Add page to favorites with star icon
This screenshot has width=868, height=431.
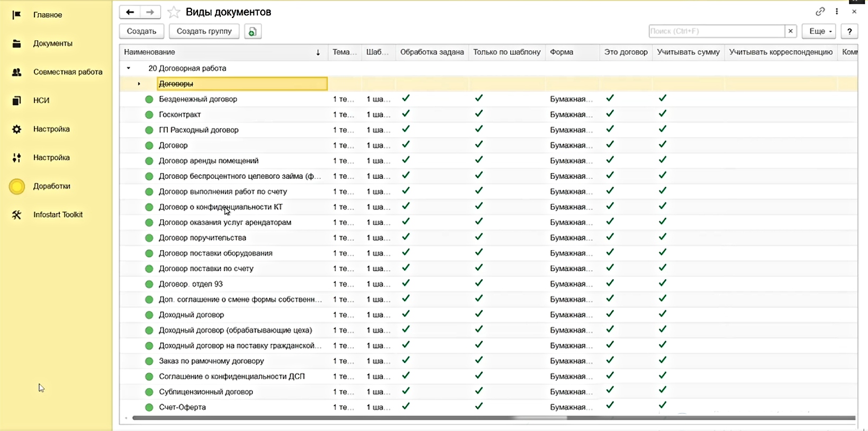click(174, 12)
